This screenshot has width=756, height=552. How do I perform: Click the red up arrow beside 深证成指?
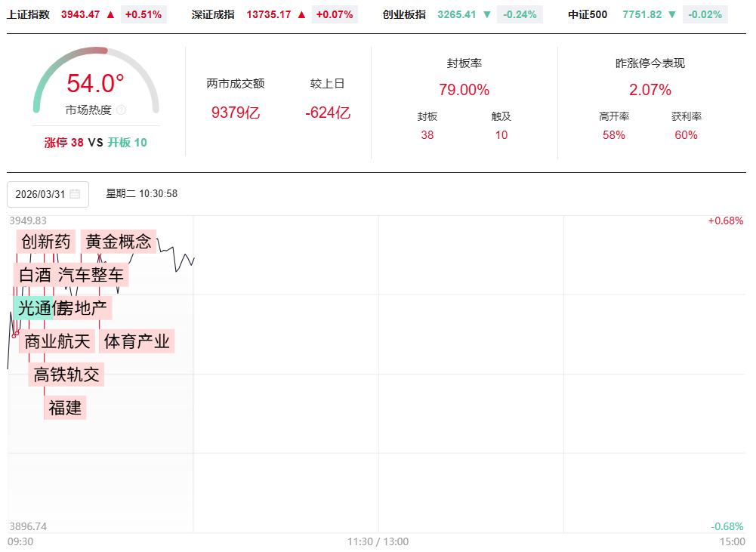(x=301, y=14)
